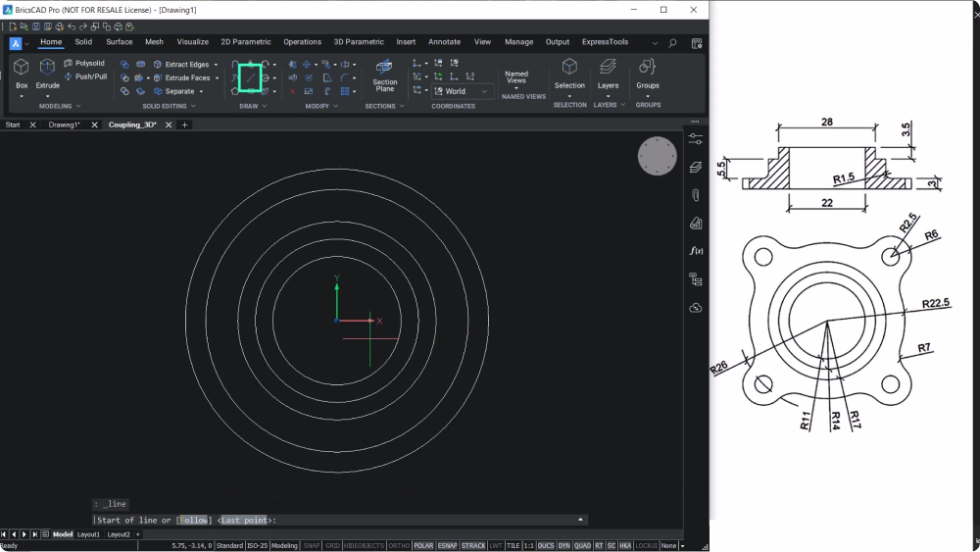Open the cloud panel in right sidebar

click(696, 308)
